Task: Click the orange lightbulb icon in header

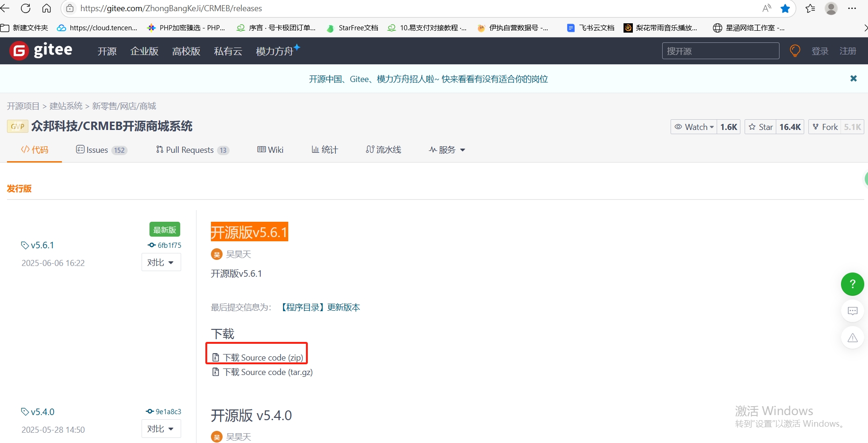Action: coord(795,50)
